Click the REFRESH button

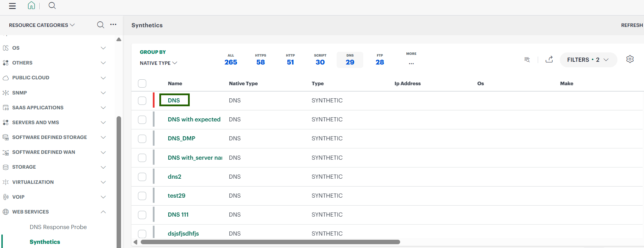click(632, 25)
